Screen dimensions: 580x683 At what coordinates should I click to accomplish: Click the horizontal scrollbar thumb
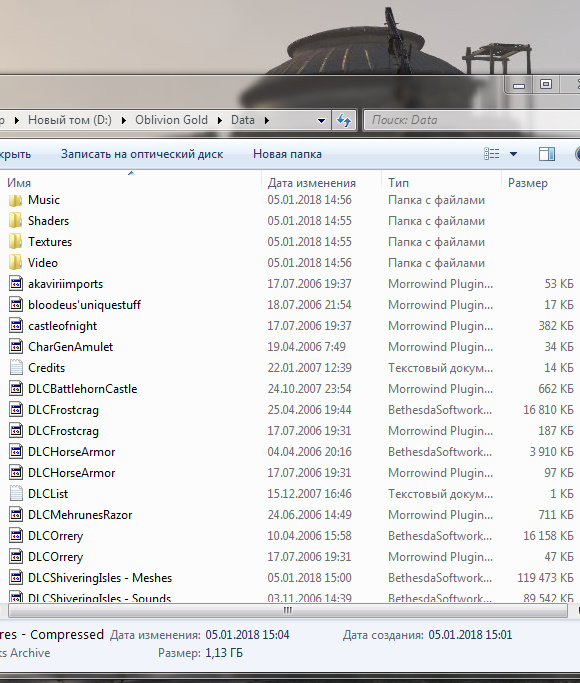coord(288,611)
